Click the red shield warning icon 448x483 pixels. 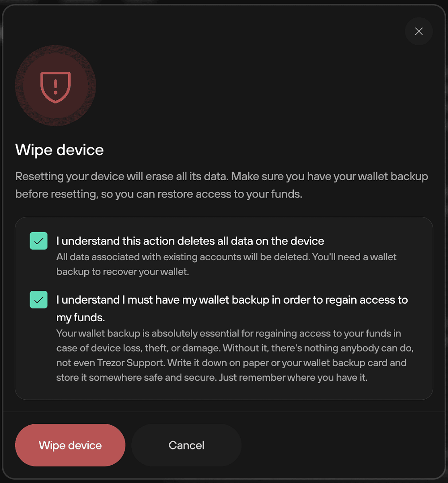coord(56,86)
